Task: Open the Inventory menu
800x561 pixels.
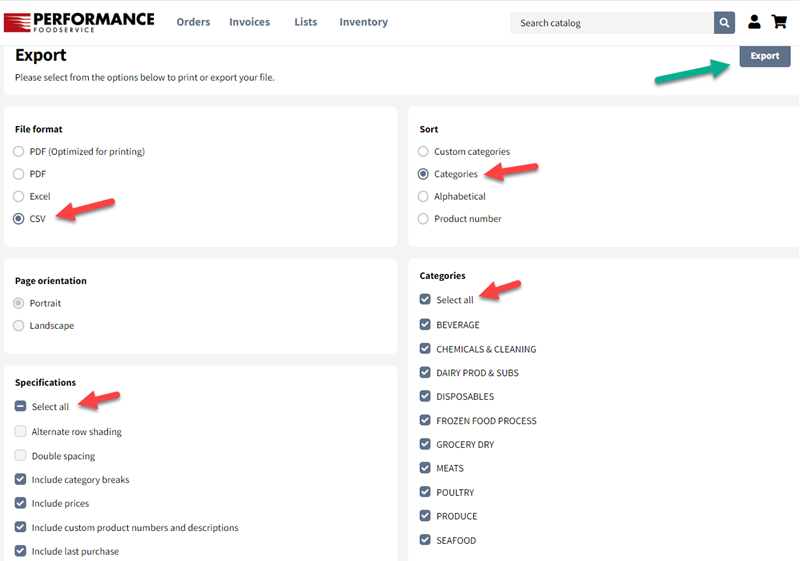Action: point(364,22)
